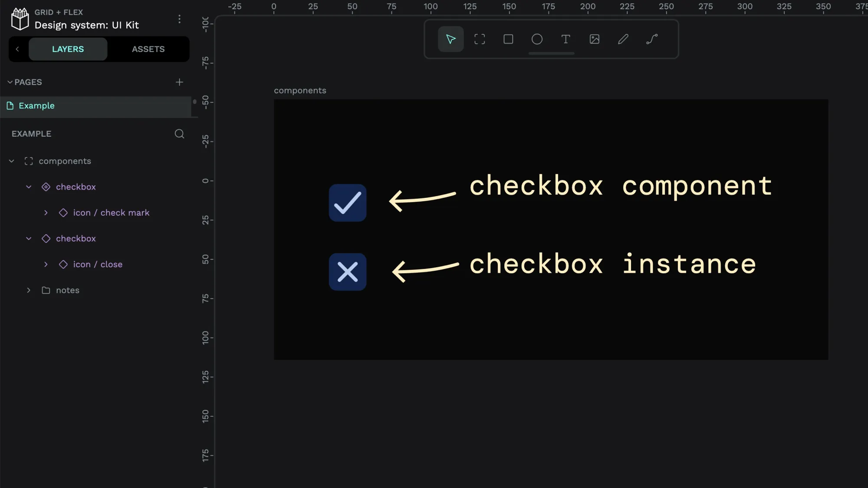Click the EXAMPLE layers section heading
This screenshot has height=488, width=868.
pos(31,134)
